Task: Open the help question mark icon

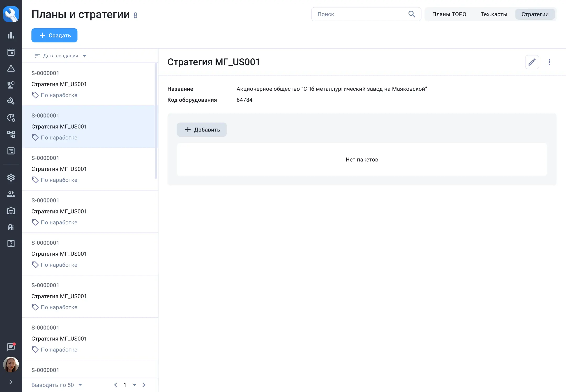Action: tap(11, 244)
